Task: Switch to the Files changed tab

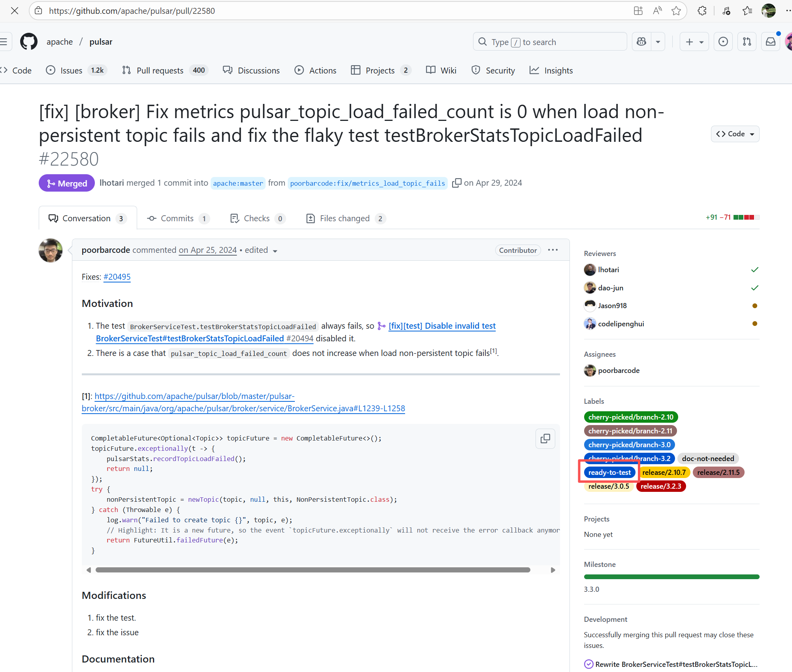Action: [x=345, y=218]
